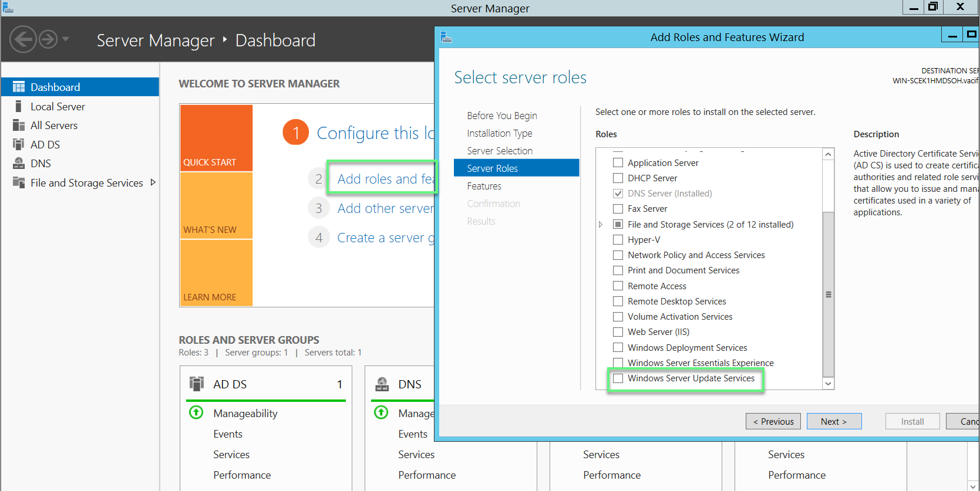Check the DHCP Server role
Screen dimensions: 980x491
pyautogui.click(x=618, y=178)
